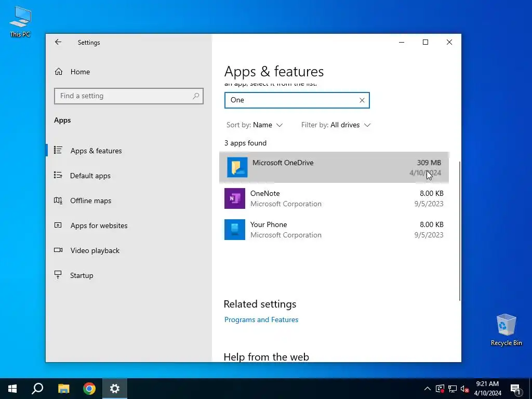Select the Recycle Bin desktop icon
Screen dimensions: 532x399
pos(506,329)
